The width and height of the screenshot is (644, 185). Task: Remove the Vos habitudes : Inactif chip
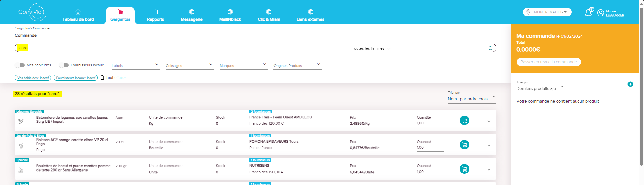click(x=33, y=78)
